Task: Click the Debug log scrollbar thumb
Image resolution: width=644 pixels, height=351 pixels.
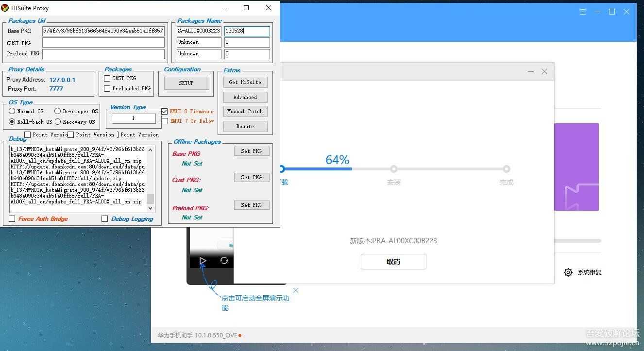Action: 151,199
